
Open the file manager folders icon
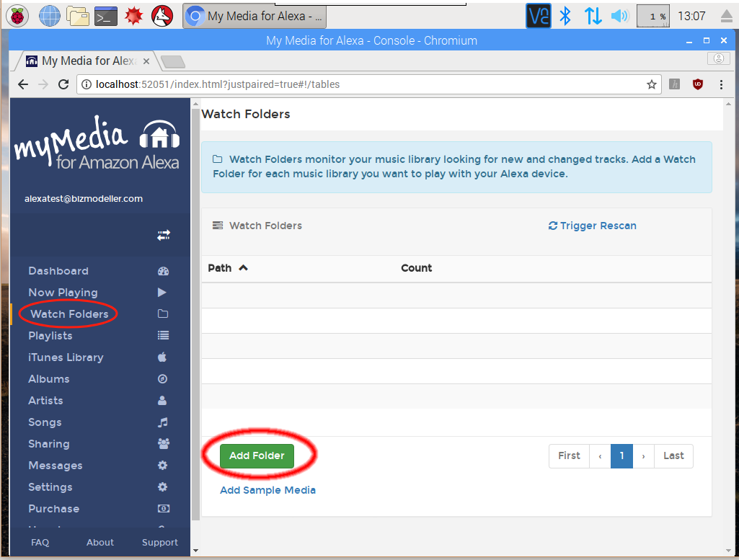point(78,16)
